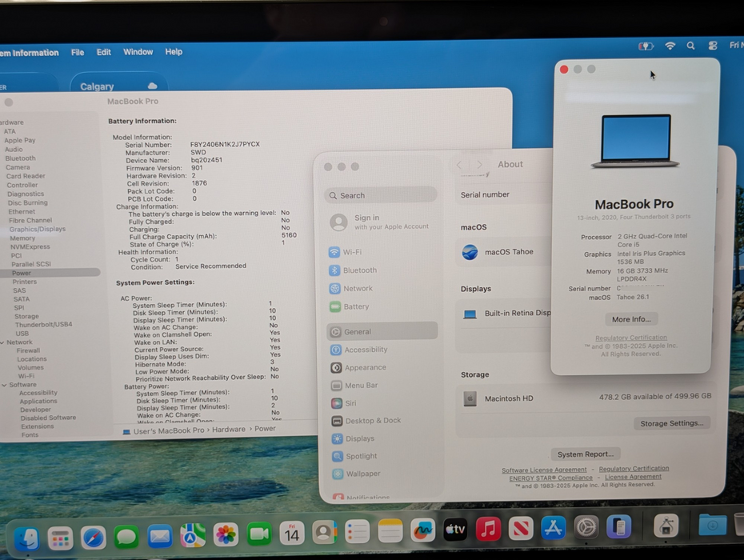Go back in System Settings navigation

tap(459, 165)
